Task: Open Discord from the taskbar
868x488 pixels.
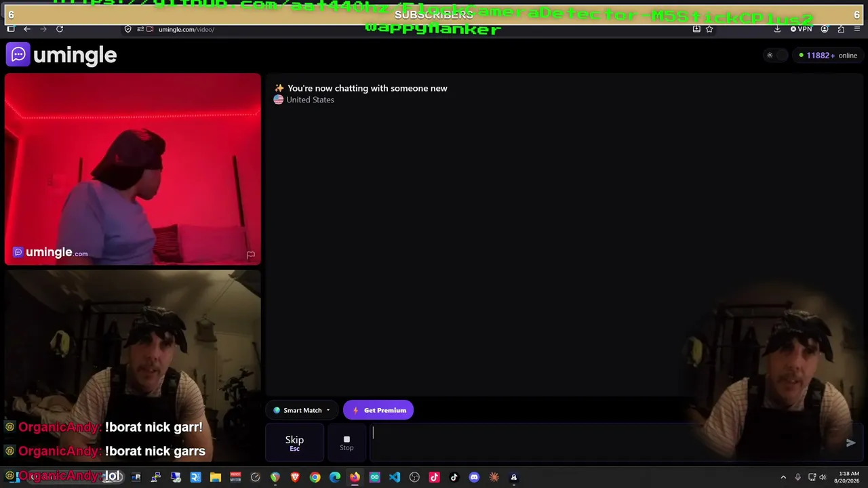Action: point(474,477)
